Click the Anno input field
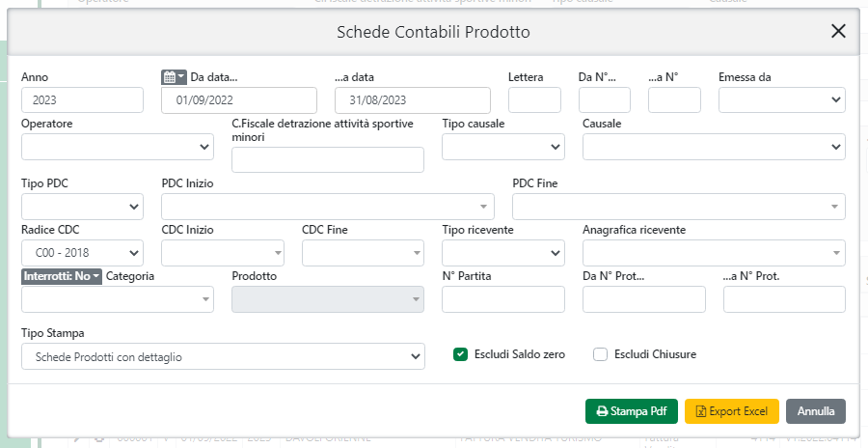 81,100
